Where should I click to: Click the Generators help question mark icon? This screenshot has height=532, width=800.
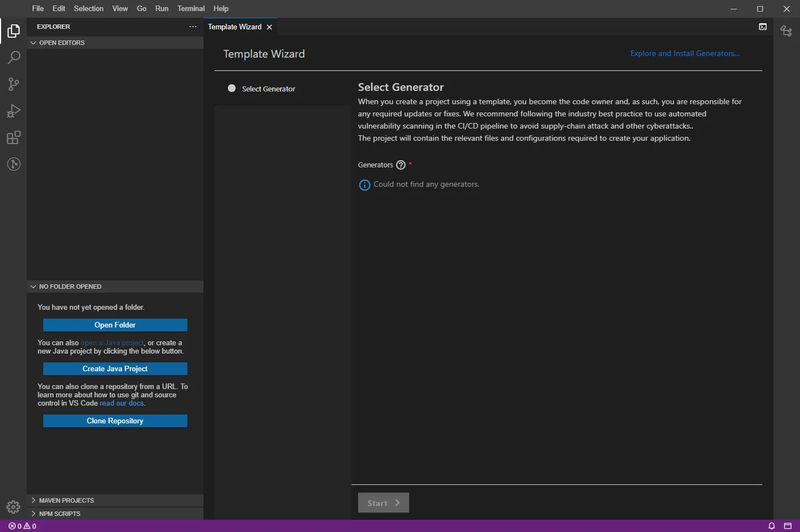(x=401, y=165)
